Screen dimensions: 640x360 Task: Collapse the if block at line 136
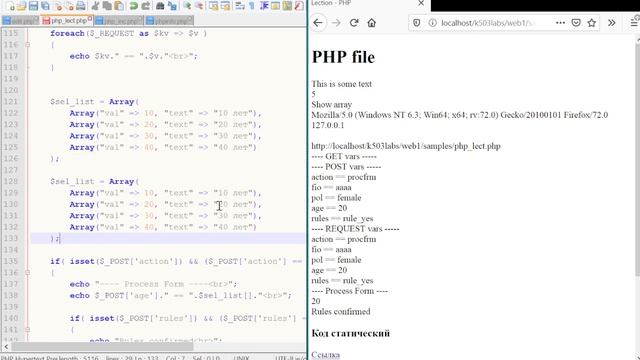(27, 272)
